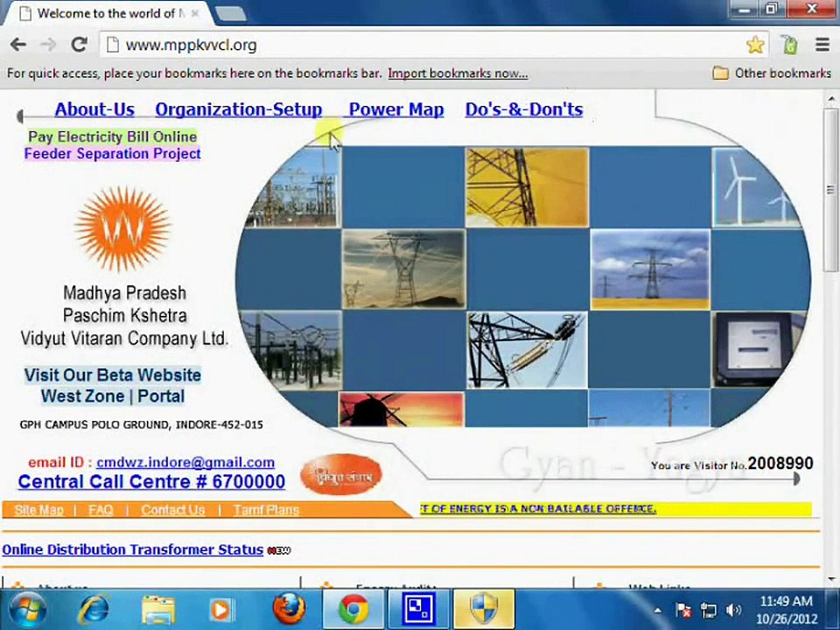
Task: Click the green extension icon in toolbar
Action: click(789, 45)
